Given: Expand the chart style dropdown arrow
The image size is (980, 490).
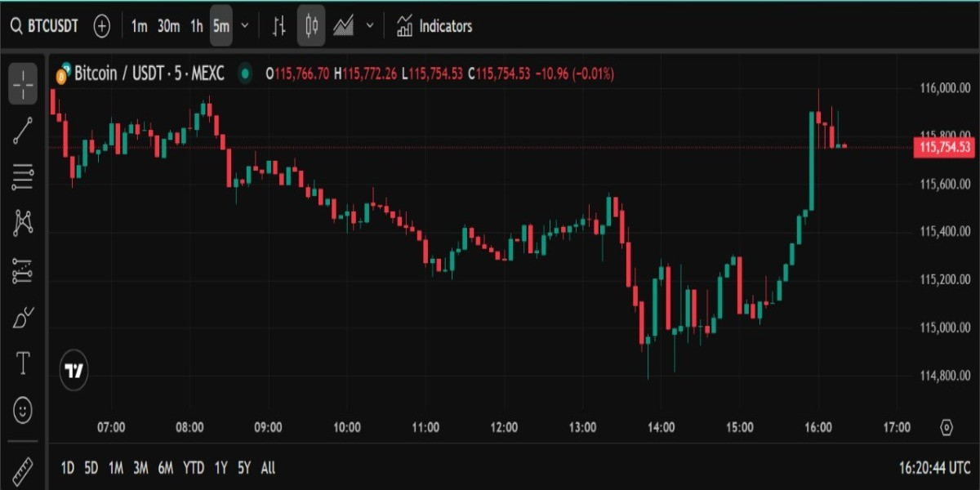Looking at the screenshot, I should point(369,26).
